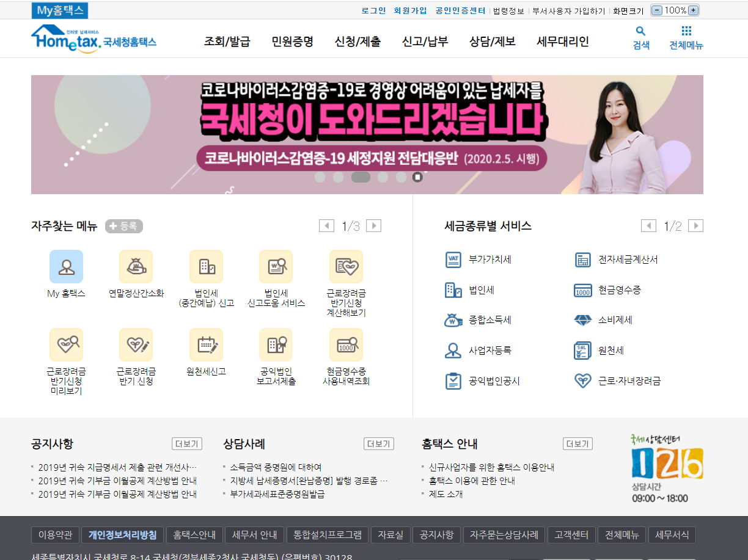Click the 원천세 icon in tax services

coord(583,351)
